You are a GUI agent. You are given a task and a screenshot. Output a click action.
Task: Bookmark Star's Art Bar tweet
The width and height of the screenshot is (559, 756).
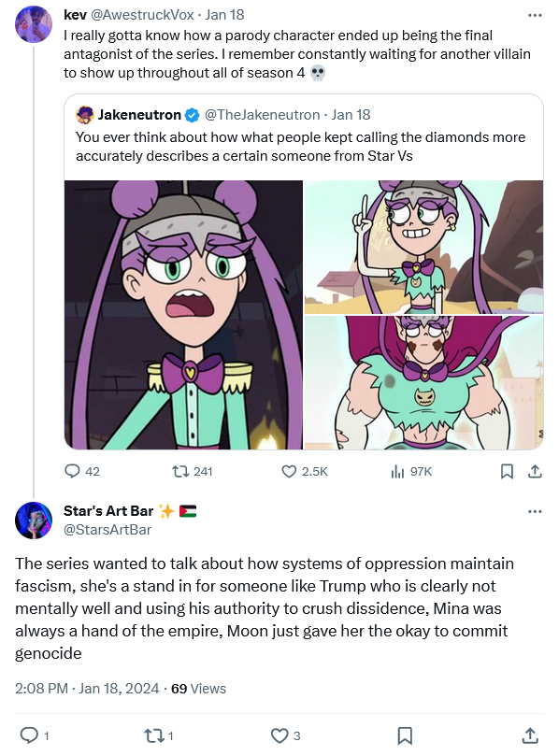coord(404,735)
